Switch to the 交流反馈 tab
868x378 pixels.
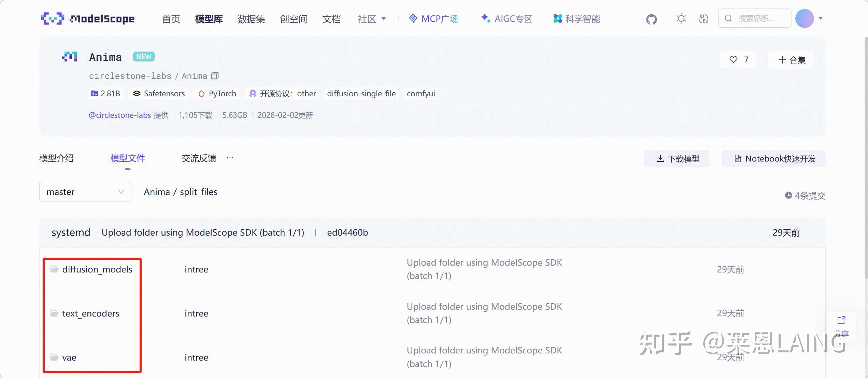199,158
